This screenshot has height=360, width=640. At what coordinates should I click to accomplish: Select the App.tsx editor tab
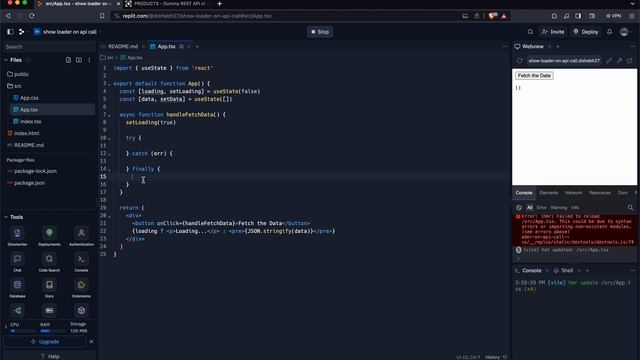[167, 47]
